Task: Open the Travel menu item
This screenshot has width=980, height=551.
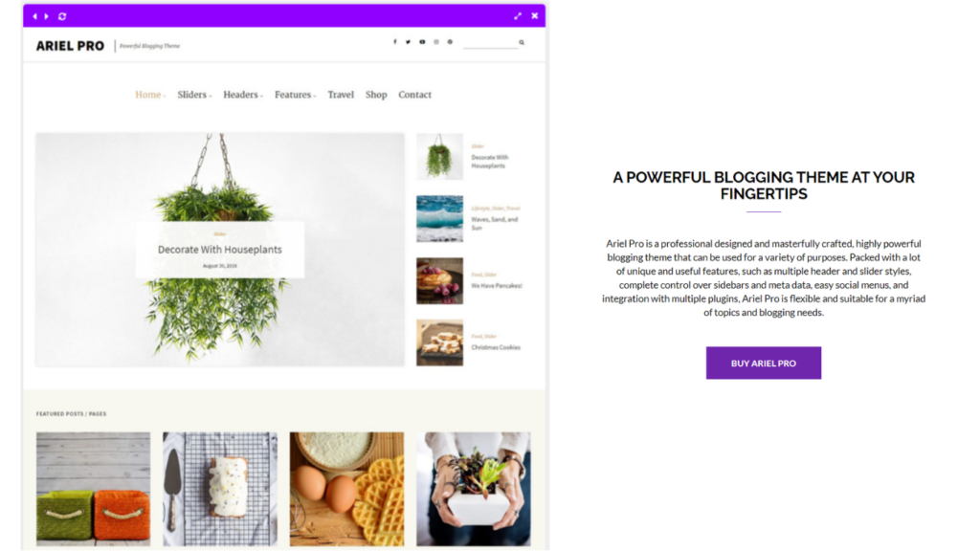Action: tap(341, 95)
